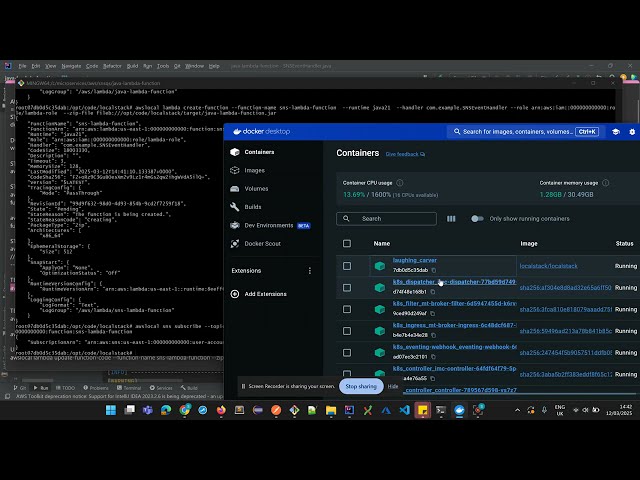Viewport: 640px width, 480px height.
Task: Open Microsoft Teams from the taskbar
Action: coord(147,410)
